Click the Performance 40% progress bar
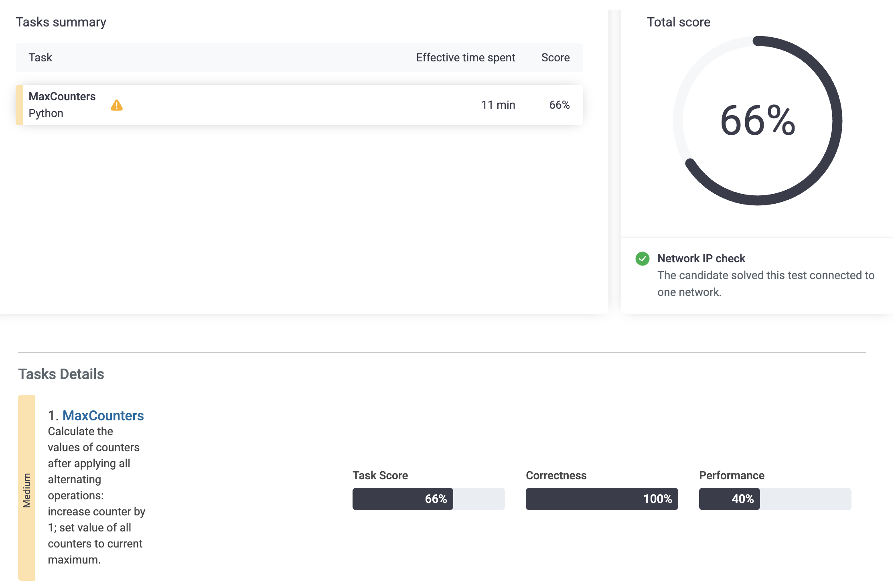896x588 pixels. point(774,499)
